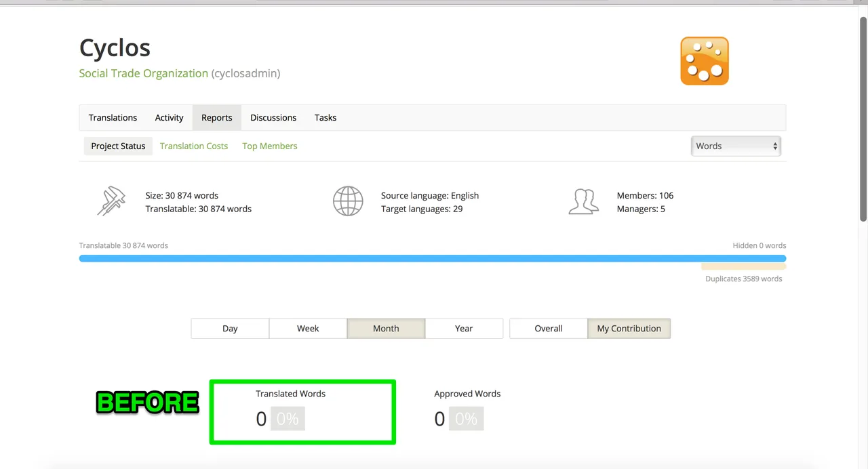Click the 'Translatable: 30 874 words' stat line
868x469 pixels.
[x=198, y=209]
